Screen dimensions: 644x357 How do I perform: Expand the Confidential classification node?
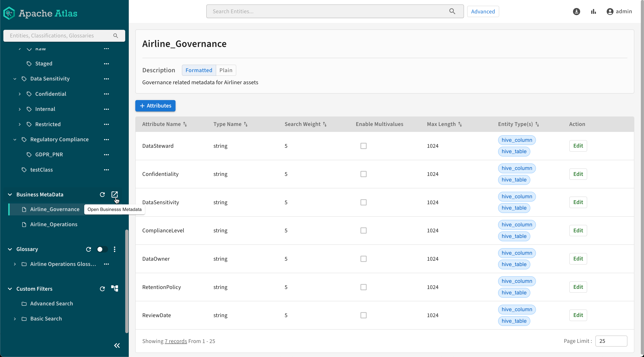pyautogui.click(x=20, y=94)
